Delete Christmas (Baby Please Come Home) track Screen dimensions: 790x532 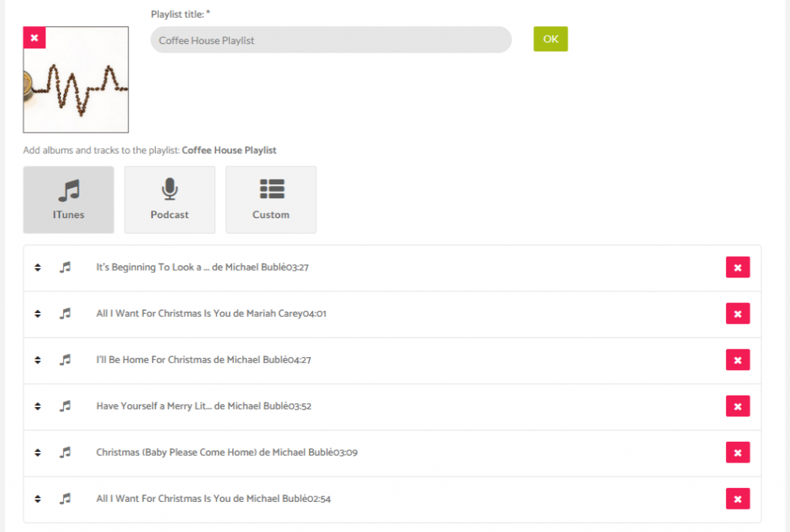(738, 453)
